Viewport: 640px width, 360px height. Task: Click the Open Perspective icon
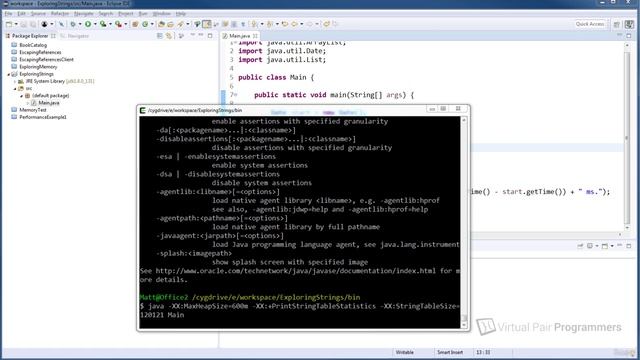tap(617, 24)
